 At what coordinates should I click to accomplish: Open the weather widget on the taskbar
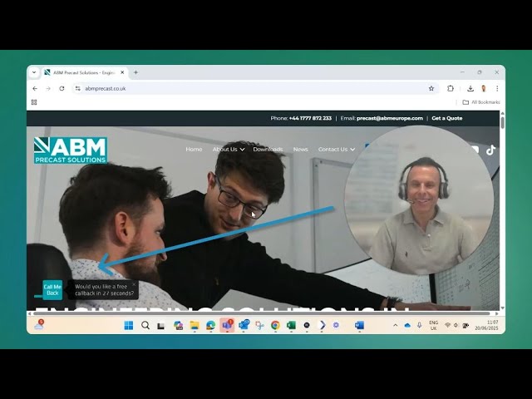pos(39,325)
